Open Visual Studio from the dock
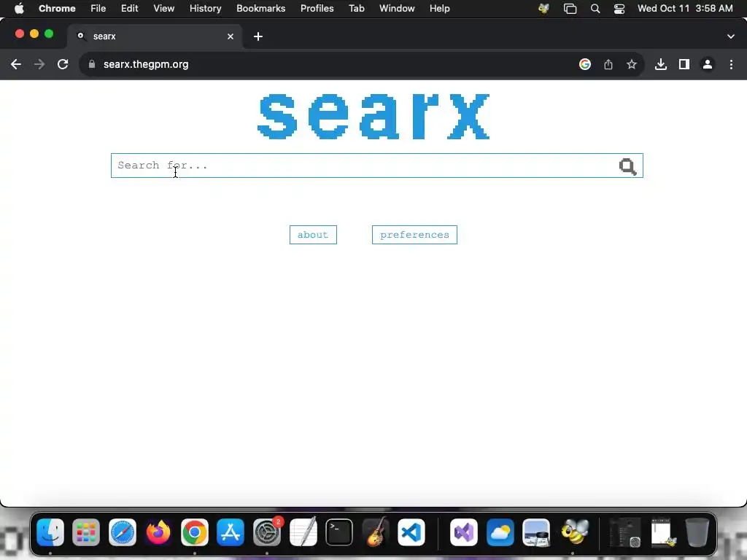 point(464,532)
